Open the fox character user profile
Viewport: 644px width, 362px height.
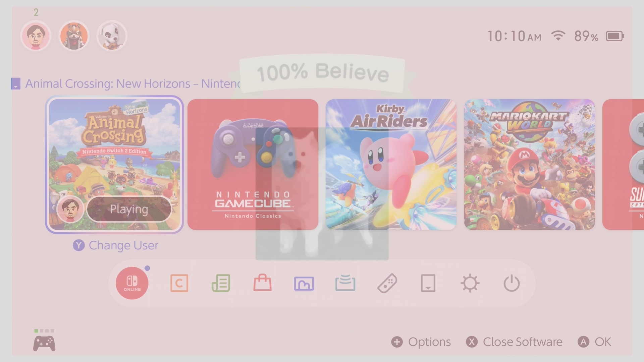[74, 36]
